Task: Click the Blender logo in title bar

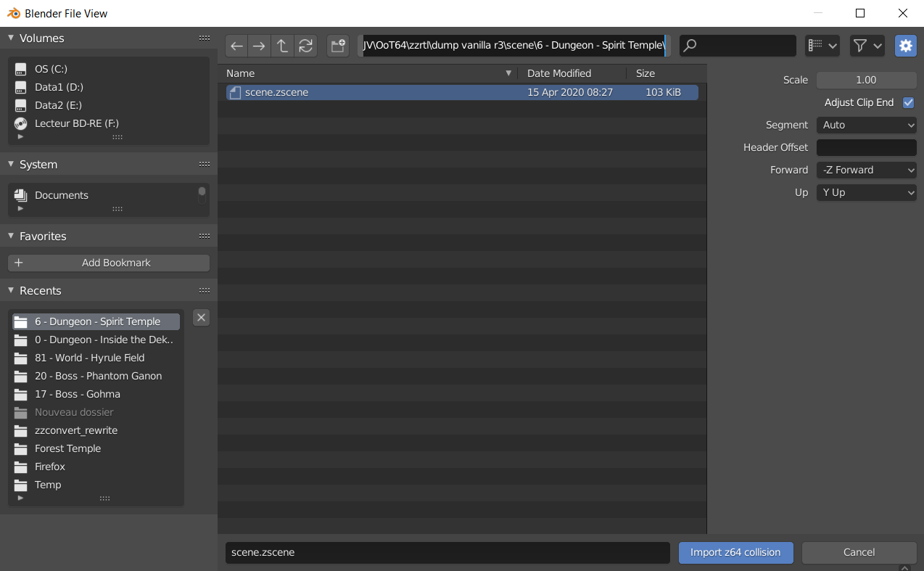Action: [x=14, y=13]
